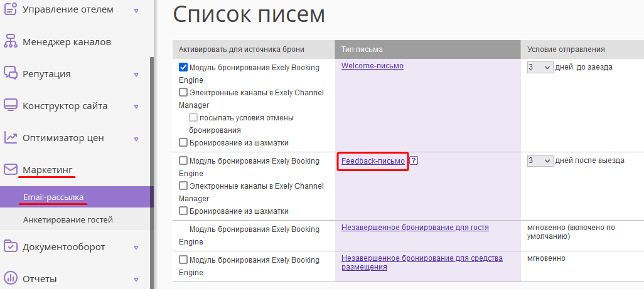Click the price optimizer chart icon
Image resolution: width=644 pixels, height=289 pixels.
click(x=11, y=138)
